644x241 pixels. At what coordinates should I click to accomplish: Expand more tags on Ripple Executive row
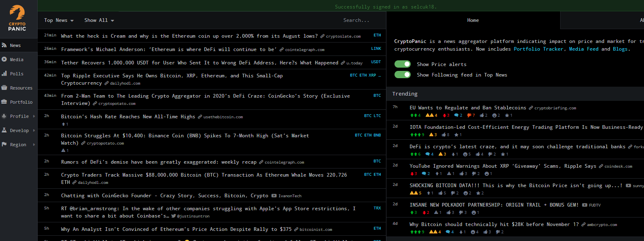(380, 75)
